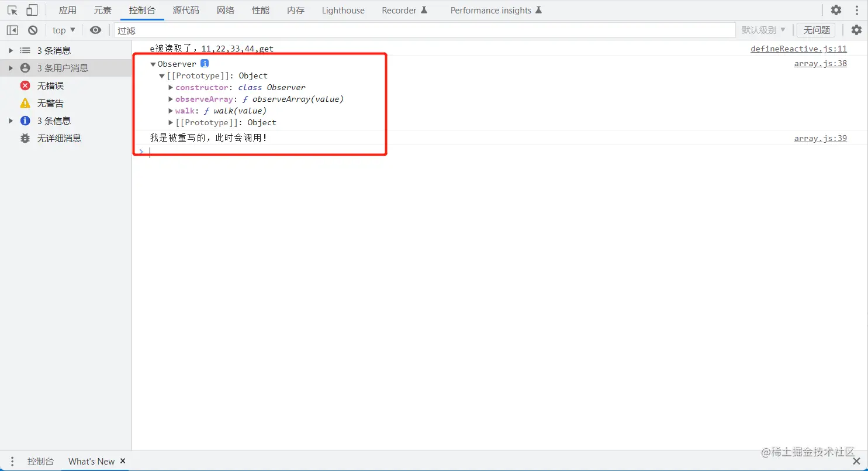The width and height of the screenshot is (868, 471).
Task: Open the 源代码 tab
Action: pos(186,11)
